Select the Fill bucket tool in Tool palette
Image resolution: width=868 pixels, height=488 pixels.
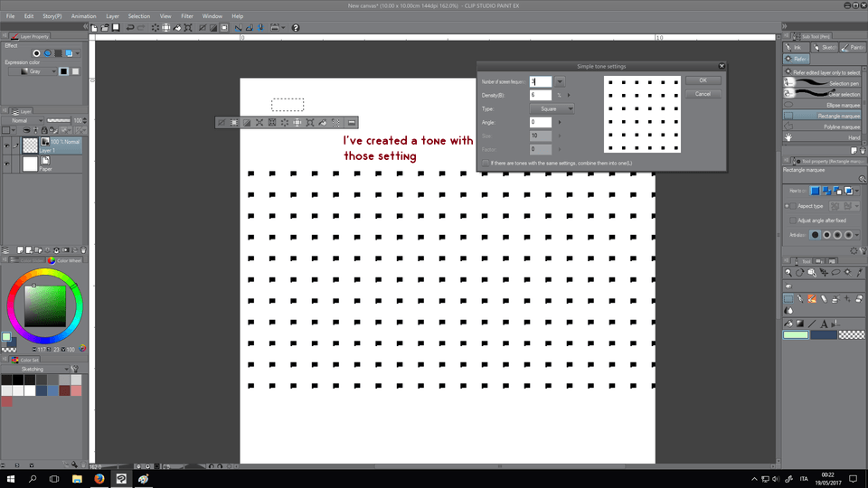(x=788, y=324)
